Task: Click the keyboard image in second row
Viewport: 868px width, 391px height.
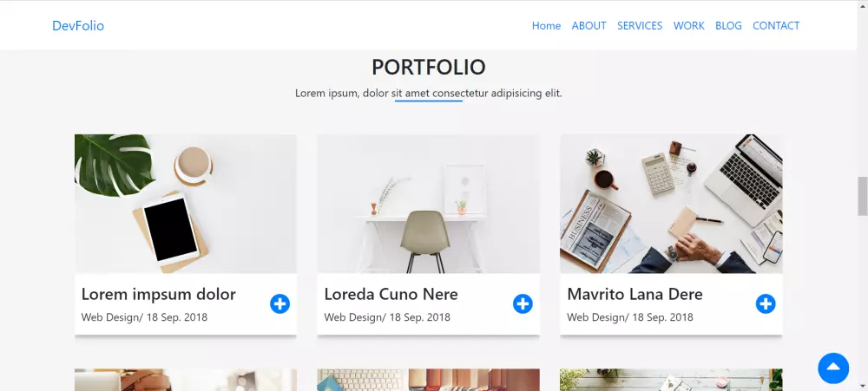Action: 429,380
